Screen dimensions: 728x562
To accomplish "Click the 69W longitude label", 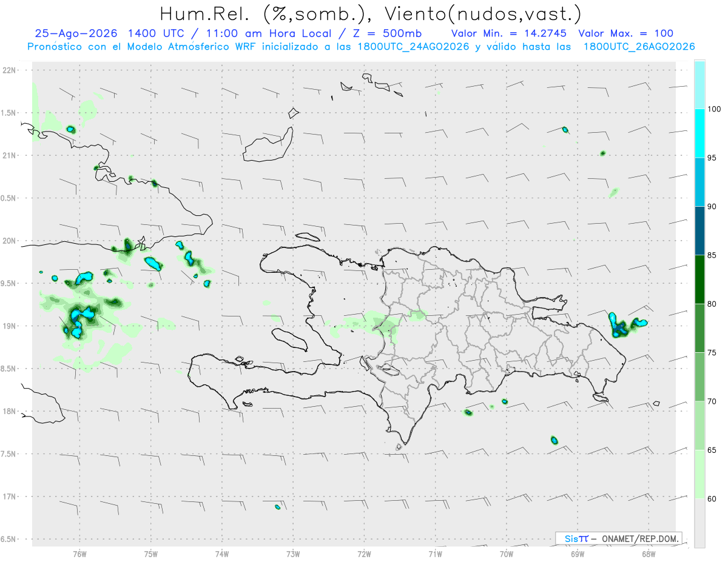I will pos(578,554).
